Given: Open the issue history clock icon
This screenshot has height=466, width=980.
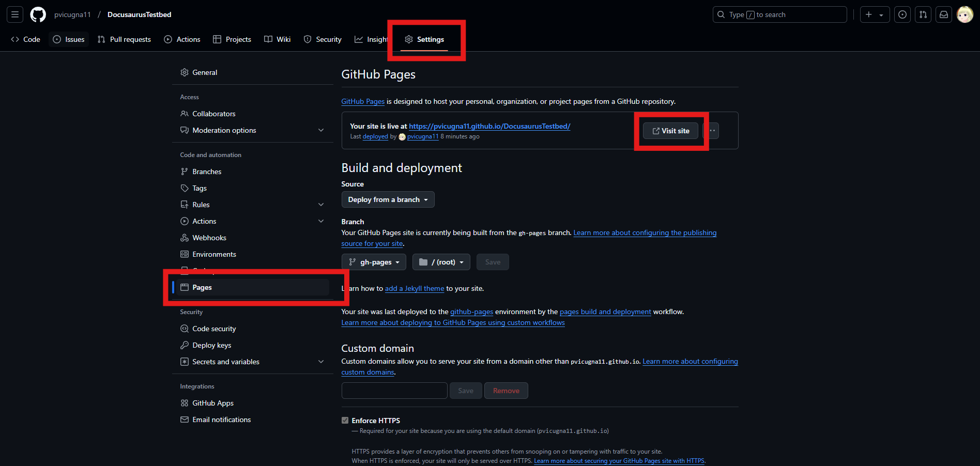Looking at the screenshot, I should (x=902, y=14).
